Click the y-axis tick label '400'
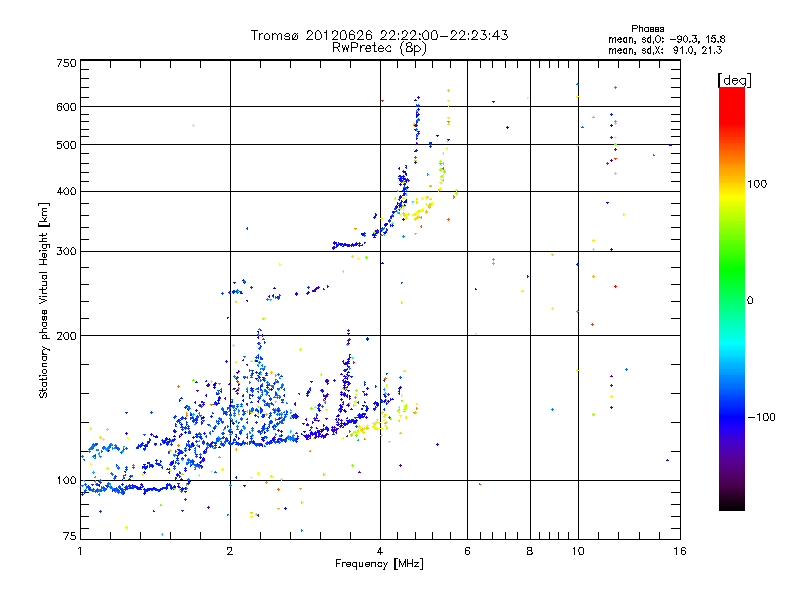 tap(66, 191)
